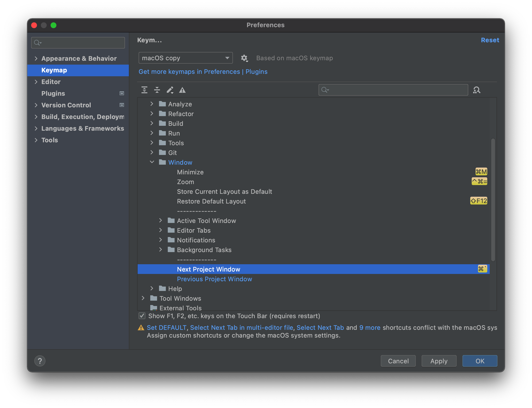Screen dimensions: 532x408
Task: Toggle Show F1, F2 keys on Touch Bar
Action: tap(142, 316)
